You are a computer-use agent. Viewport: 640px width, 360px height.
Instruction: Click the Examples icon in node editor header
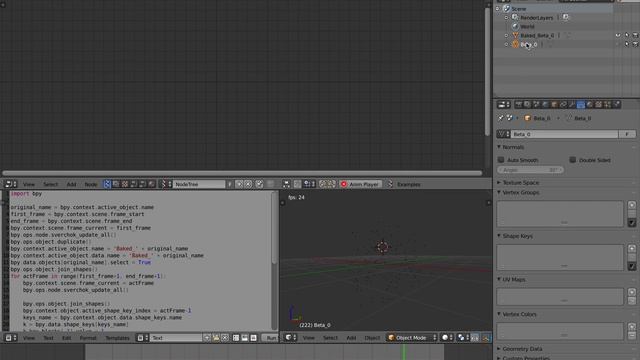pyautogui.click(x=390, y=184)
